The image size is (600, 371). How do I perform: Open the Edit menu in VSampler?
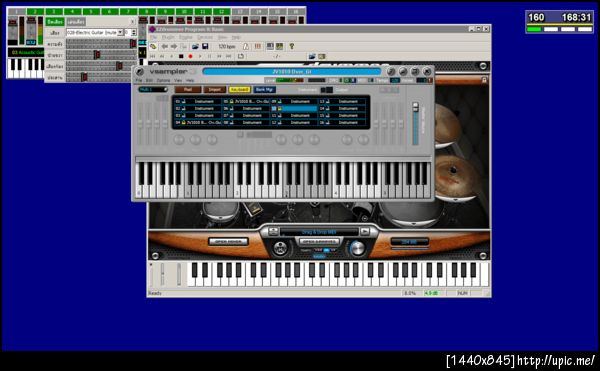(149, 80)
